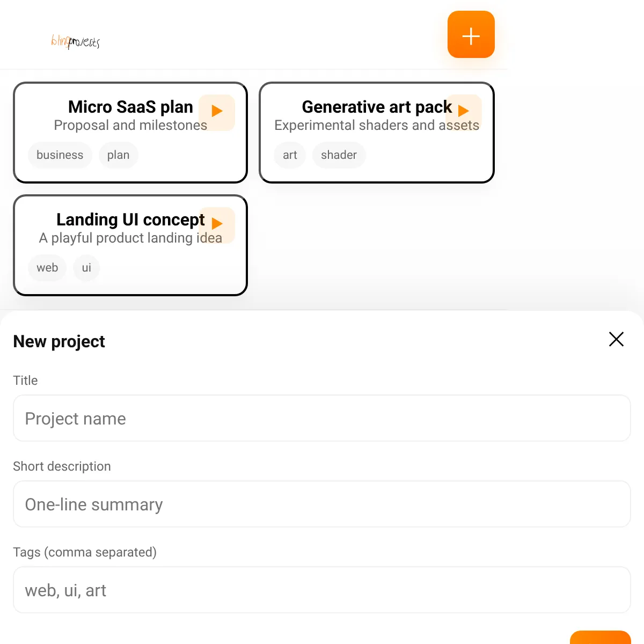Focus the comma separated tags field
644x644 pixels.
click(322, 590)
